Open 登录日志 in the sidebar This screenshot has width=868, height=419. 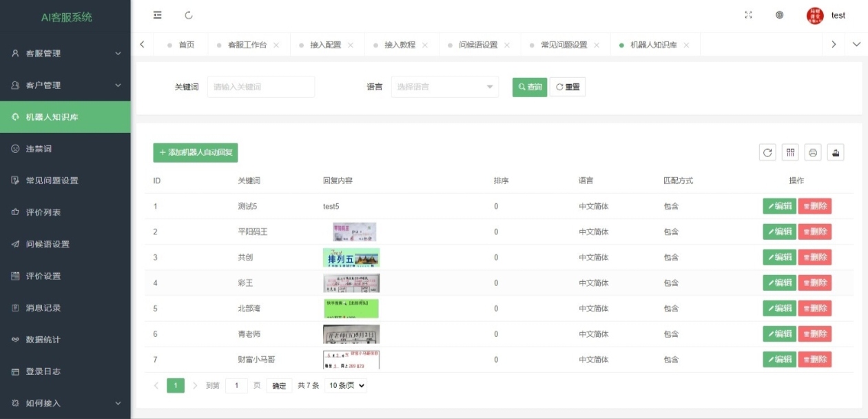65,371
